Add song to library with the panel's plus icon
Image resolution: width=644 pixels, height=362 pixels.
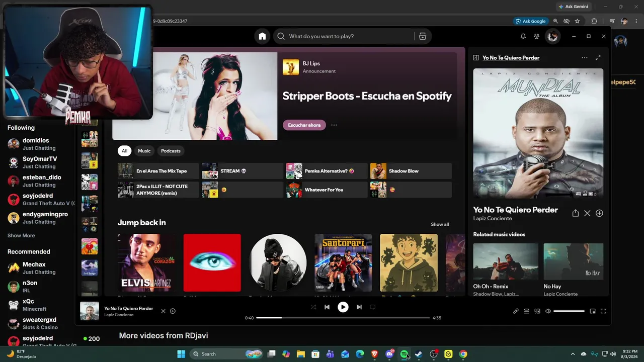click(599, 213)
